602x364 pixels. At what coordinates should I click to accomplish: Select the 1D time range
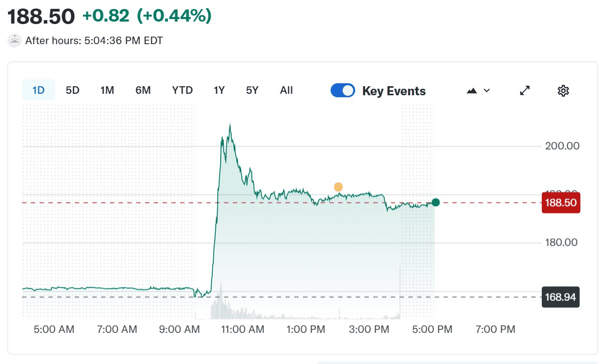[39, 90]
